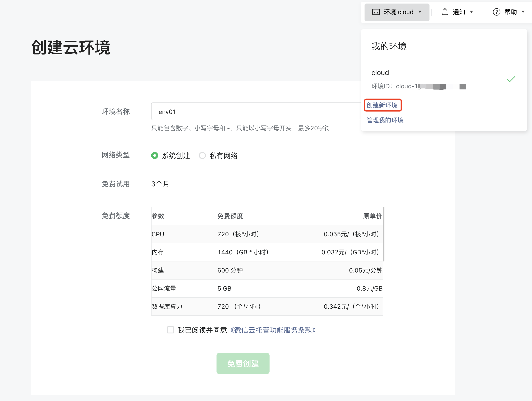
Task: Open 管理我的环境 from the menu
Action: point(385,120)
